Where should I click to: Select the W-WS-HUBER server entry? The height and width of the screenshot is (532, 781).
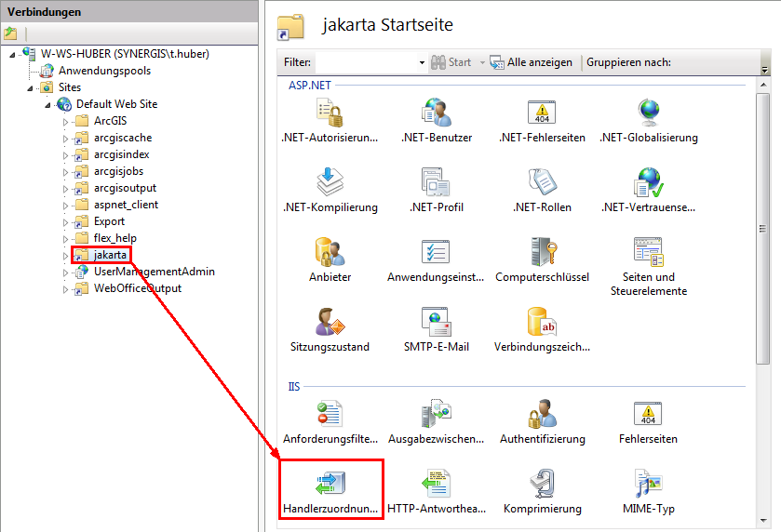[x=125, y=54]
